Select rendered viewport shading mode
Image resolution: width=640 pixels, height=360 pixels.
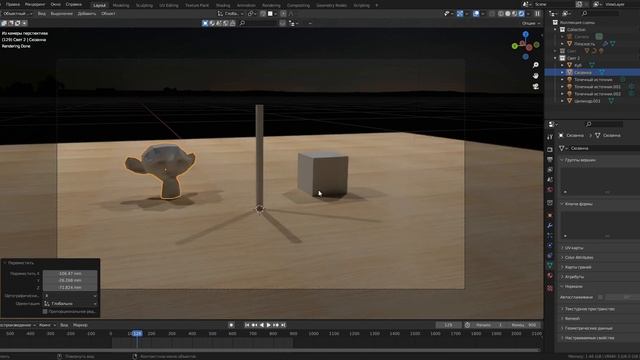[522, 13]
